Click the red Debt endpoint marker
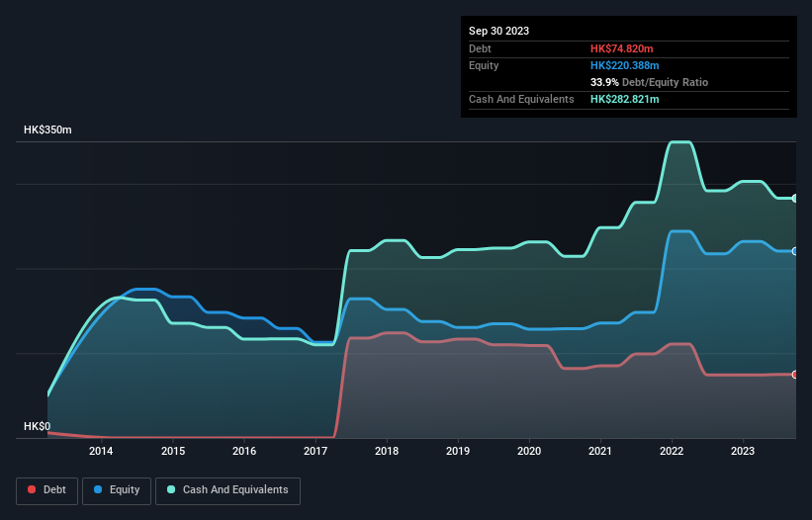This screenshot has height=520, width=812. [795, 375]
